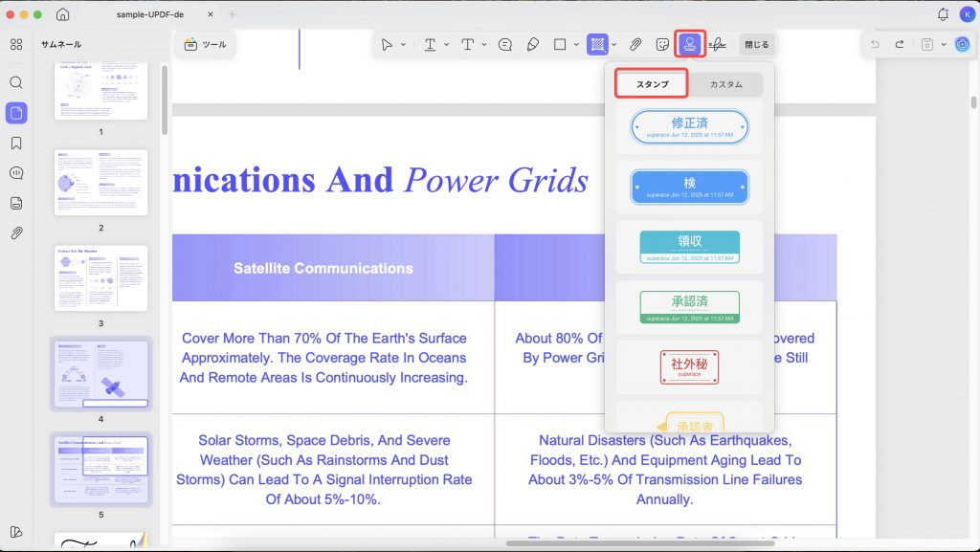Open the ツール button
980x552 pixels.
pyautogui.click(x=206, y=44)
